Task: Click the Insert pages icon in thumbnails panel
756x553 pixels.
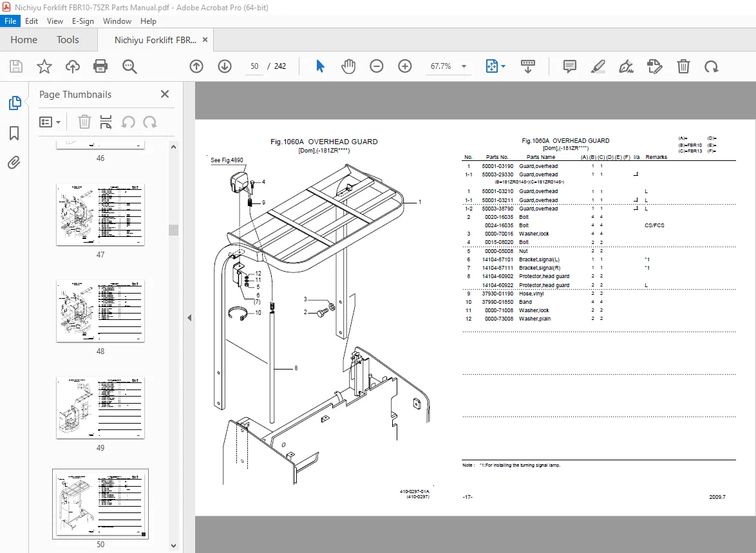Action: point(106,122)
